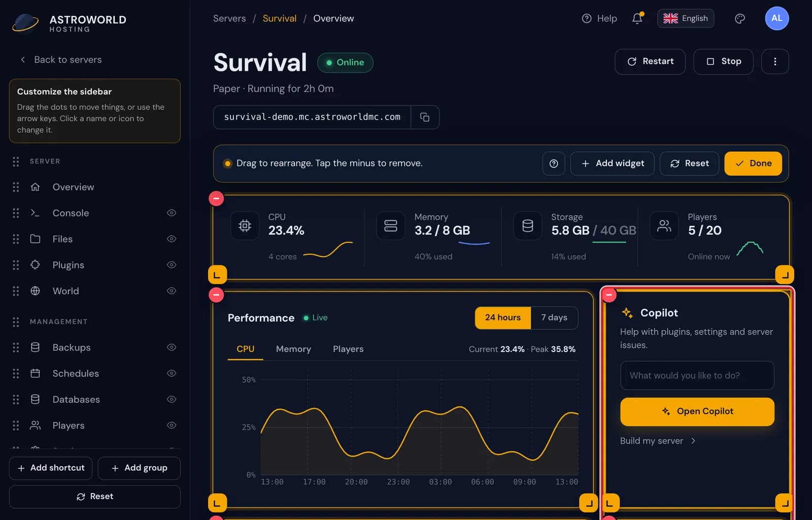
Task: Click the bottom-right resize handle of Performance widget
Action: click(x=589, y=503)
